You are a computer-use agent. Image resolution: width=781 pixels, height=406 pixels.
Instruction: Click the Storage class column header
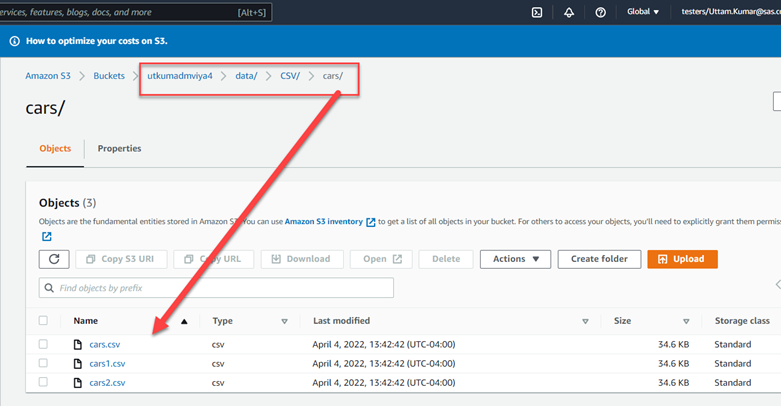coord(742,321)
